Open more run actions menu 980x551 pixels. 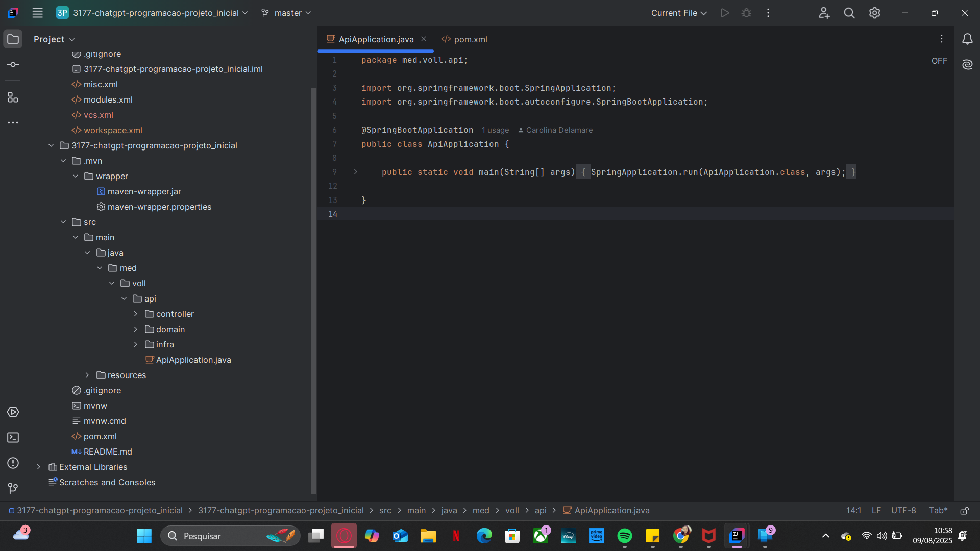(x=768, y=13)
